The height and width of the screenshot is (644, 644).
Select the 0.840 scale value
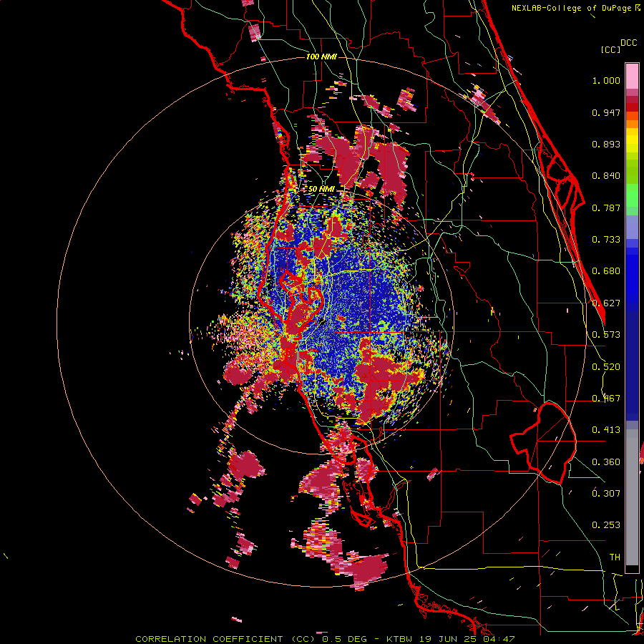coord(606,176)
